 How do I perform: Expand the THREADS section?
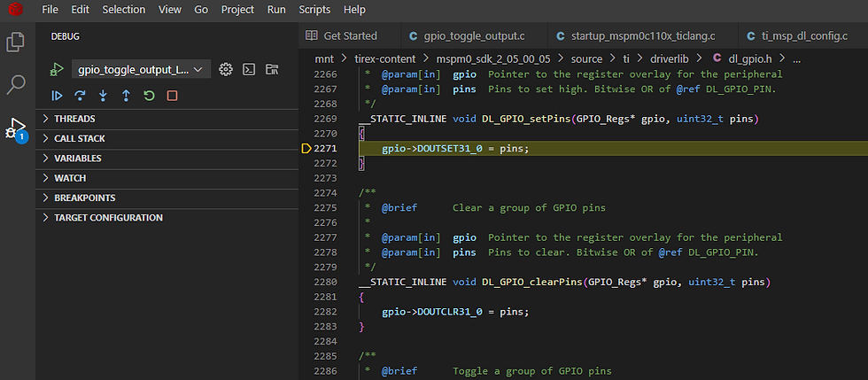point(74,119)
